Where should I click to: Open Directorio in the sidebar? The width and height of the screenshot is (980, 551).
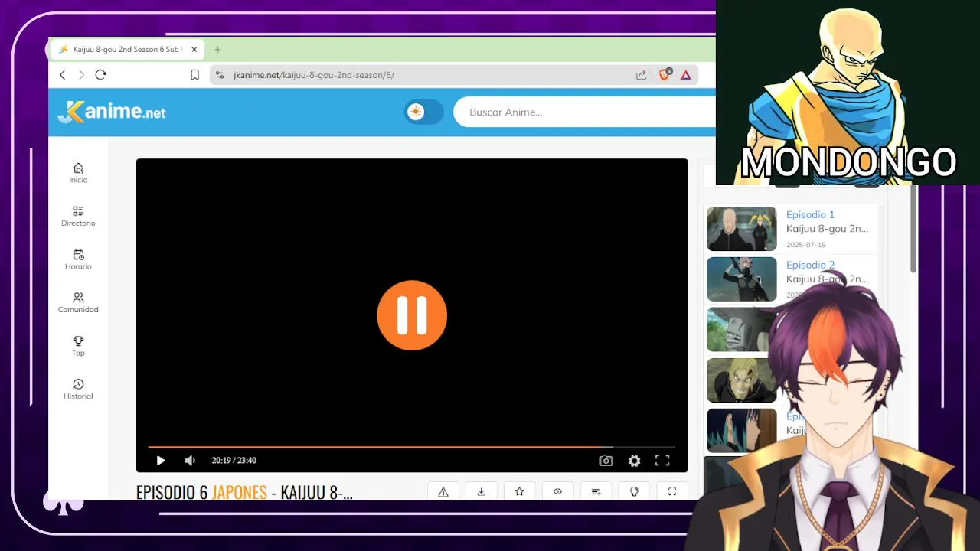[x=78, y=217]
